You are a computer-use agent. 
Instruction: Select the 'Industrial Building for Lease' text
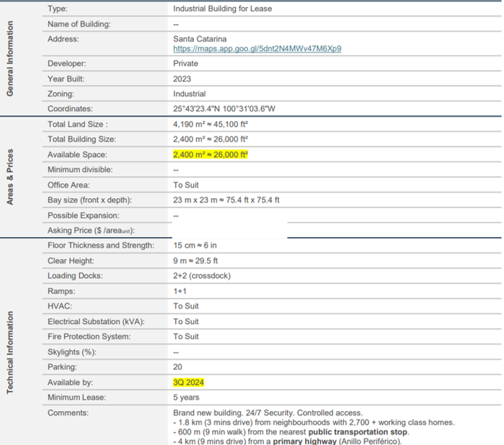click(222, 8)
